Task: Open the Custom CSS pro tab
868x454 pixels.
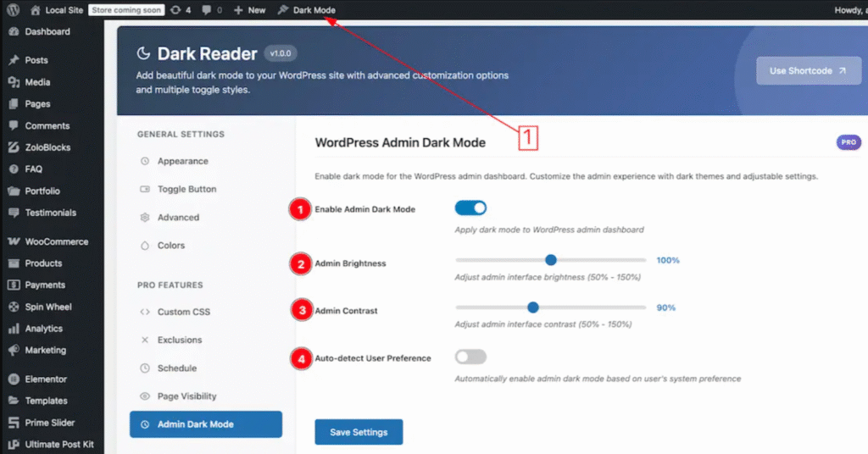Action: click(x=206, y=312)
